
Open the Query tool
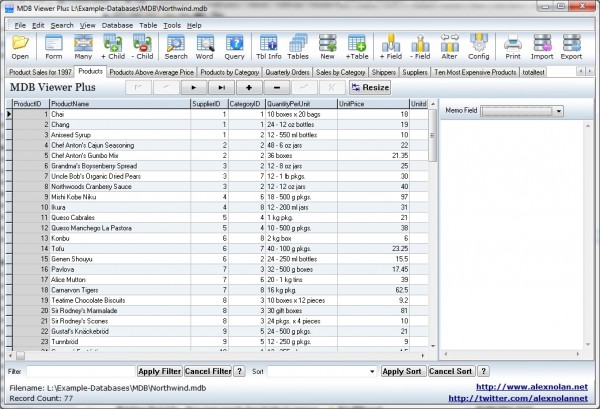[234, 47]
